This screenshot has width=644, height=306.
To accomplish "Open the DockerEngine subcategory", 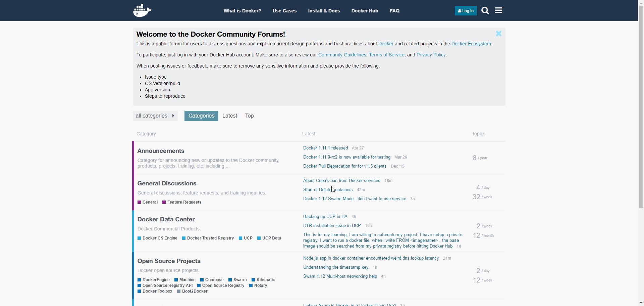I will (154, 280).
